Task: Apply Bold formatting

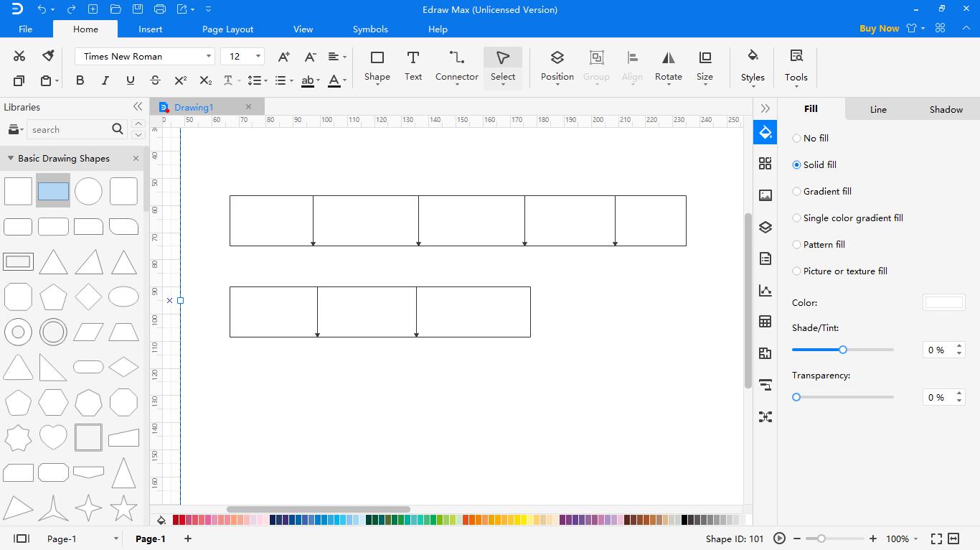Action: [80, 80]
